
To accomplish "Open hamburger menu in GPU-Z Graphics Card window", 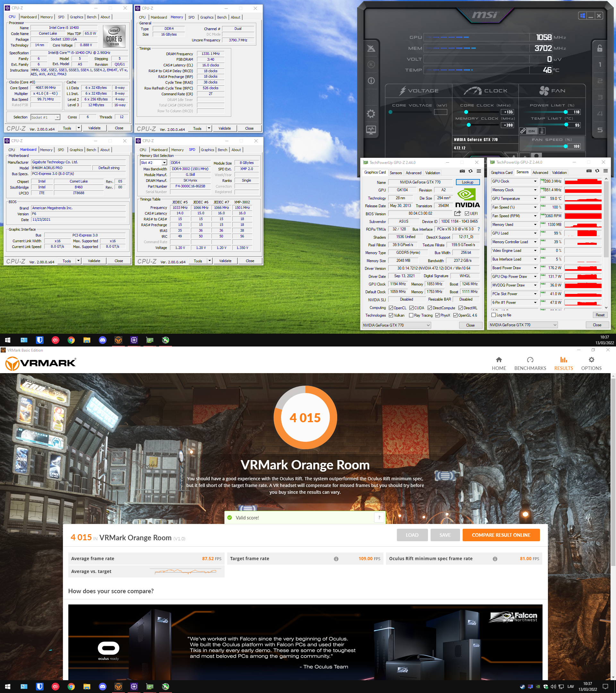I will tap(479, 171).
